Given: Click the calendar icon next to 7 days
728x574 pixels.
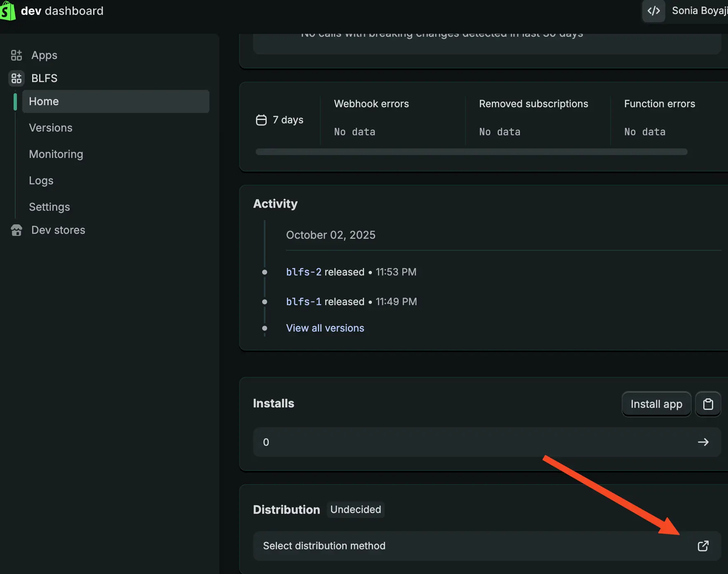Looking at the screenshot, I should click(x=261, y=120).
